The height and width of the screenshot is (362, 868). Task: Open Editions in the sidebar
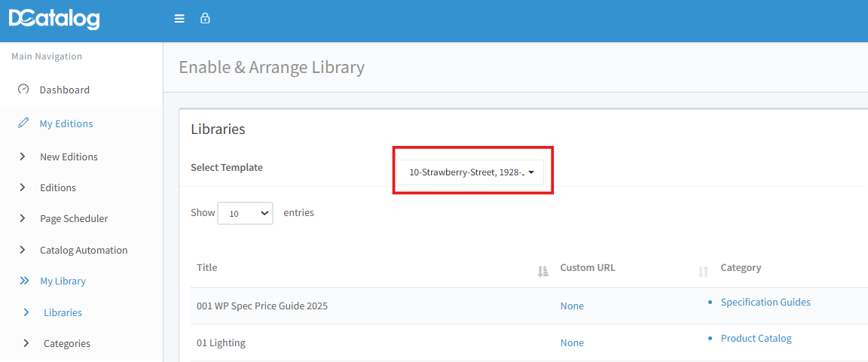[58, 187]
